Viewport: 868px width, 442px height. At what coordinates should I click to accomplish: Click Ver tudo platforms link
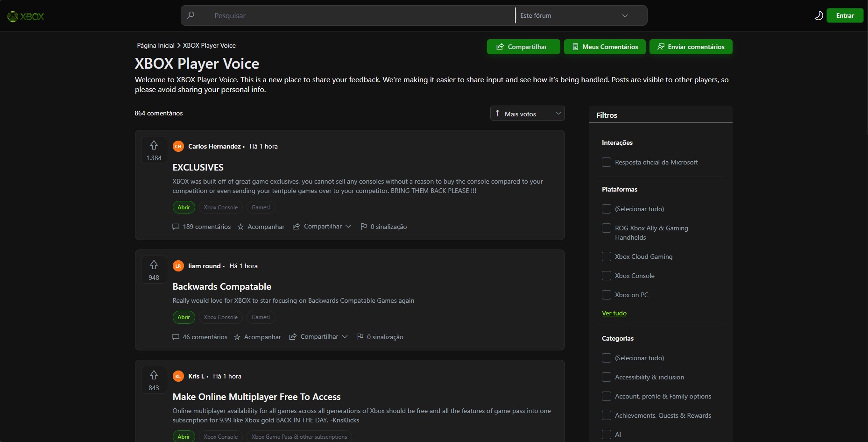click(614, 313)
